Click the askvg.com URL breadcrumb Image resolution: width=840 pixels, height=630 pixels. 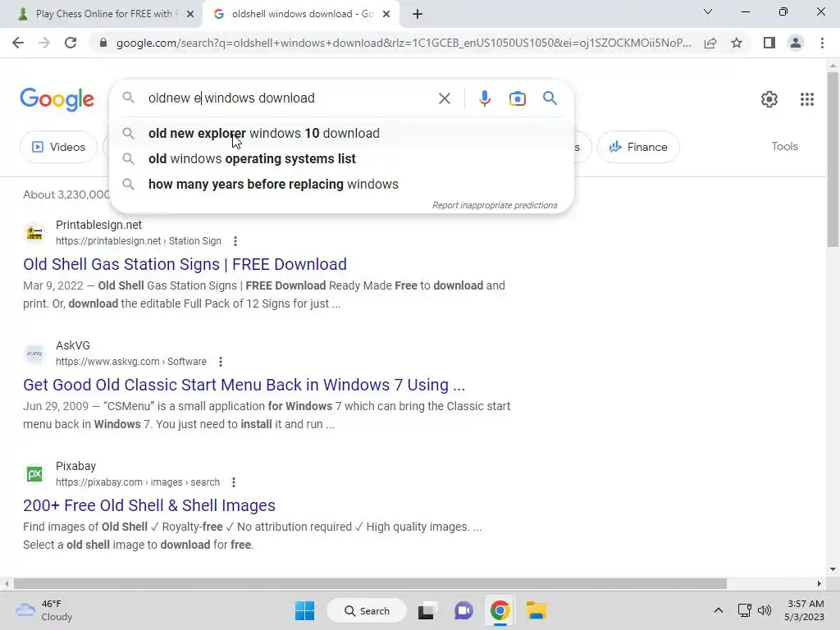(130, 362)
